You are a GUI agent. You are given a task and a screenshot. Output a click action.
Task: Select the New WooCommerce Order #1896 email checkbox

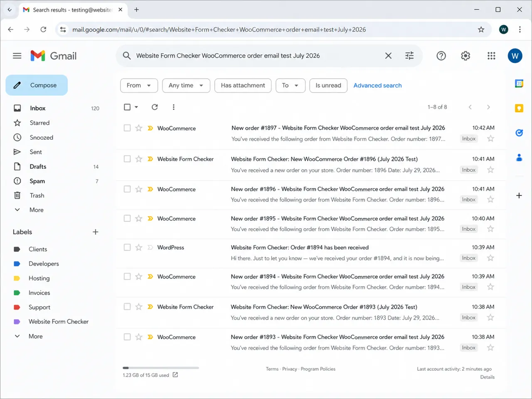click(x=127, y=159)
